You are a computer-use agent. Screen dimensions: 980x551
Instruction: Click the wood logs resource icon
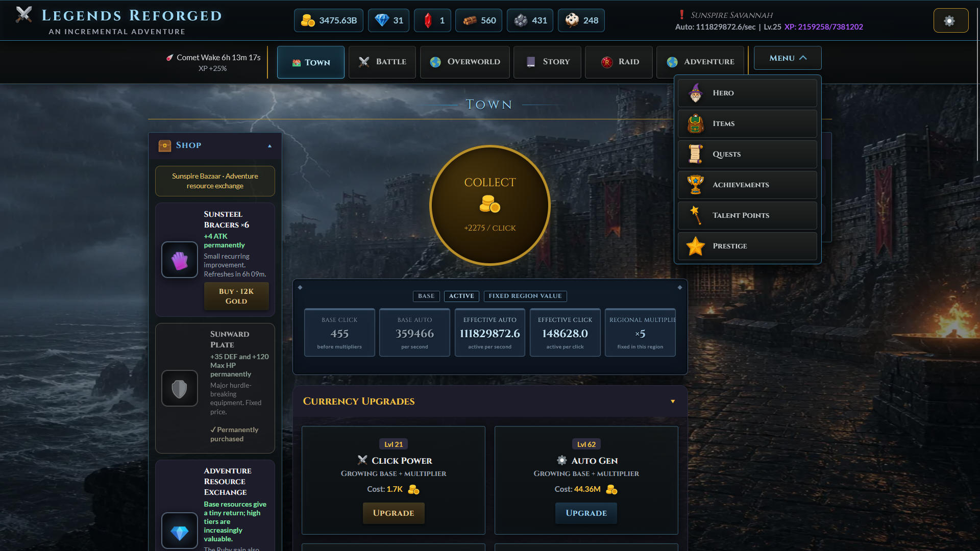pyautogui.click(x=470, y=20)
